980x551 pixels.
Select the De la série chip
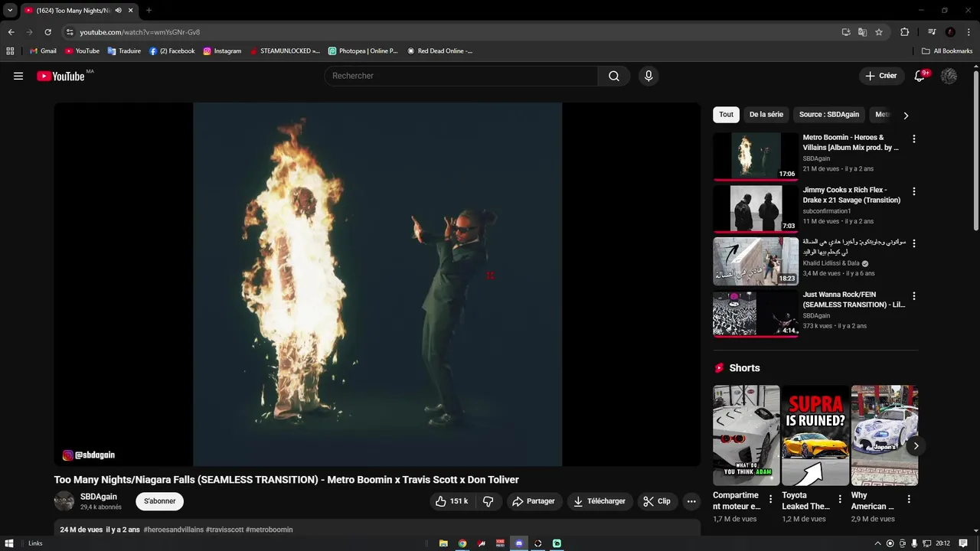(x=766, y=115)
